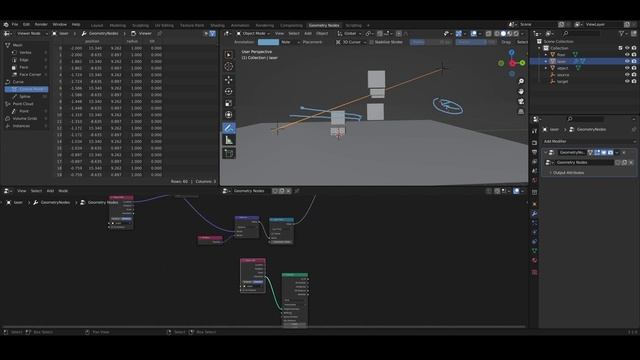
Task: Open World properties tab
Action: click(x=534, y=180)
